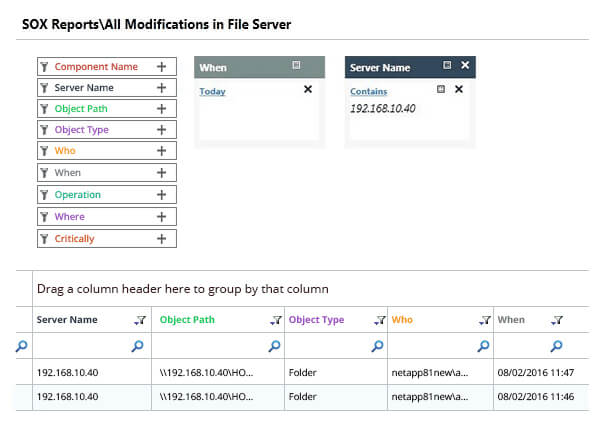Select the row dated 08/02/2016 11:46
The height and width of the screenshot is (430, 612).
pyautogui.click(x=302, y=397)
